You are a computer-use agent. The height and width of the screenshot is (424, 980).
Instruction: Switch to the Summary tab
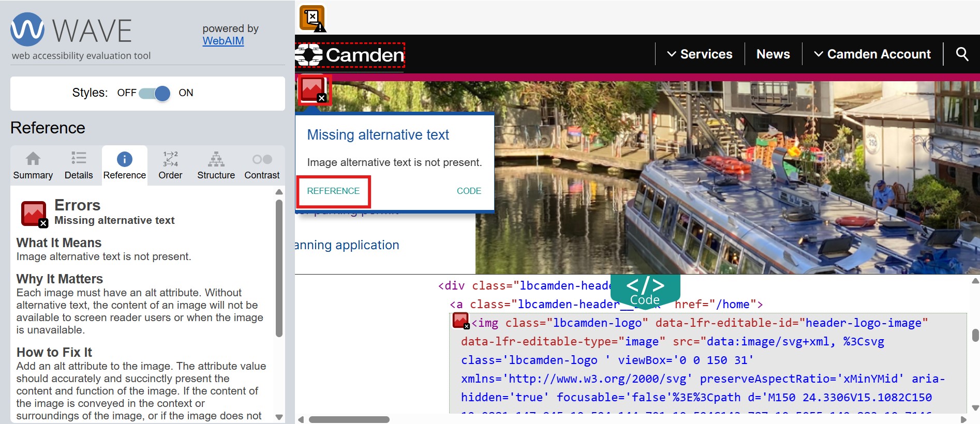click(33, 165)
